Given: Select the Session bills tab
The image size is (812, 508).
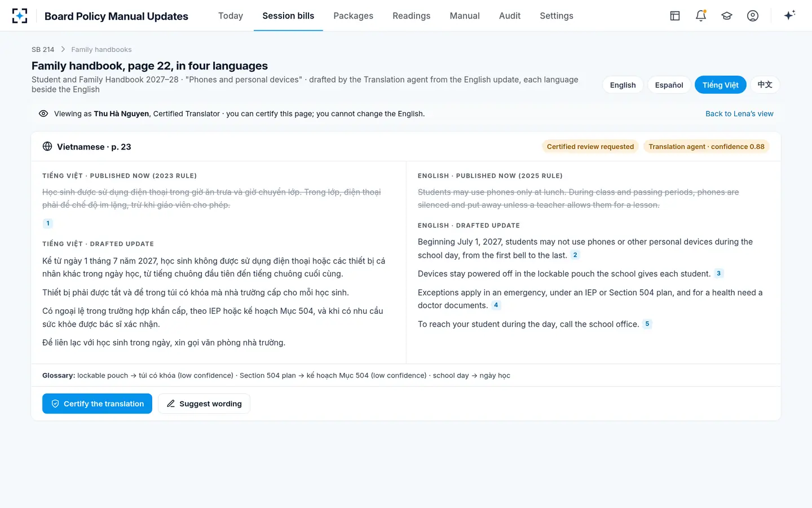Looking at the screenshot, I should (288, 16).
